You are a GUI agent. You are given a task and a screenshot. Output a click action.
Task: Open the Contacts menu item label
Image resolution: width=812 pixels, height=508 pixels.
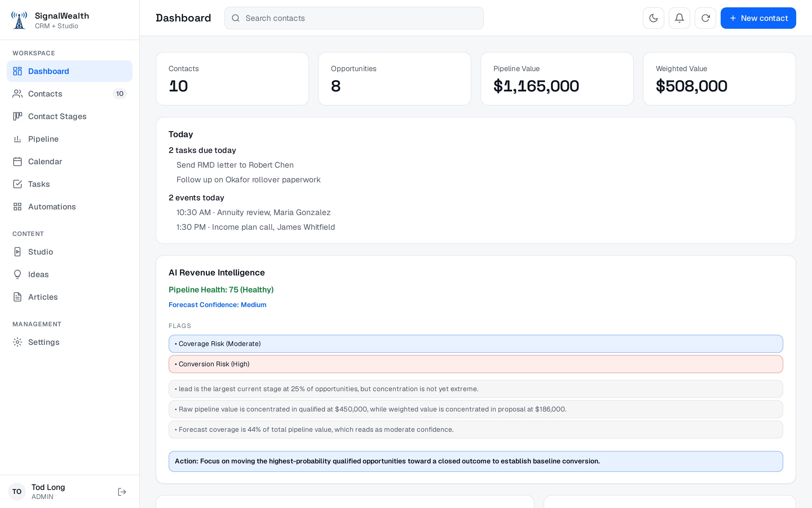(x=45, y=94)
